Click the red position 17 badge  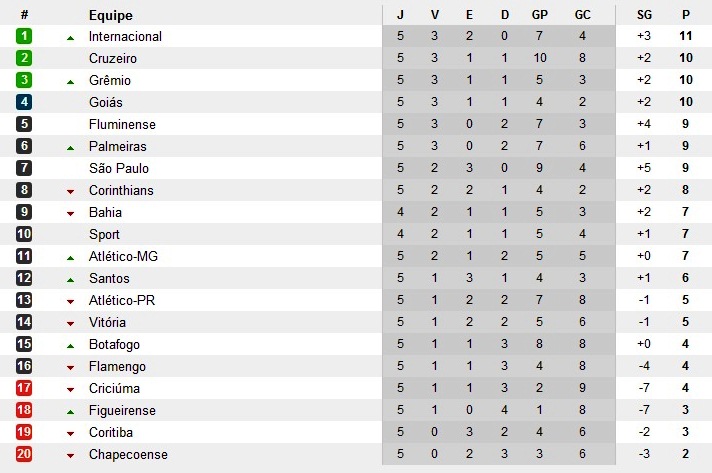[24, 388]
